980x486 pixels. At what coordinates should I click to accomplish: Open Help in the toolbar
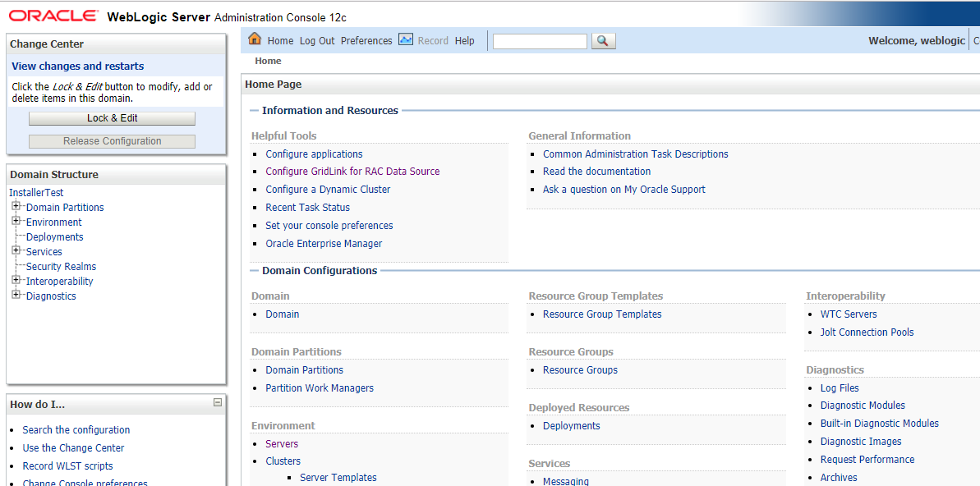point(464,40)
